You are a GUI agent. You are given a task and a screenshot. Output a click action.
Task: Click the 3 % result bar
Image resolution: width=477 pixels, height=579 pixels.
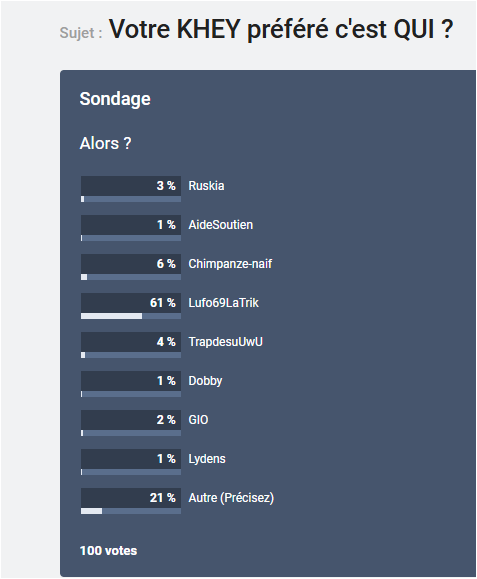click(131, 199)
